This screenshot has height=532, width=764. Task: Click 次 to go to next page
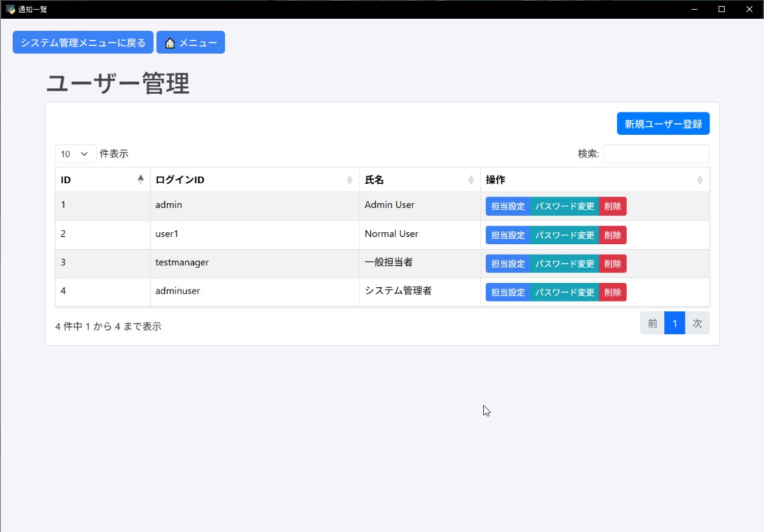pyautogui.click(x=697, y=323)
